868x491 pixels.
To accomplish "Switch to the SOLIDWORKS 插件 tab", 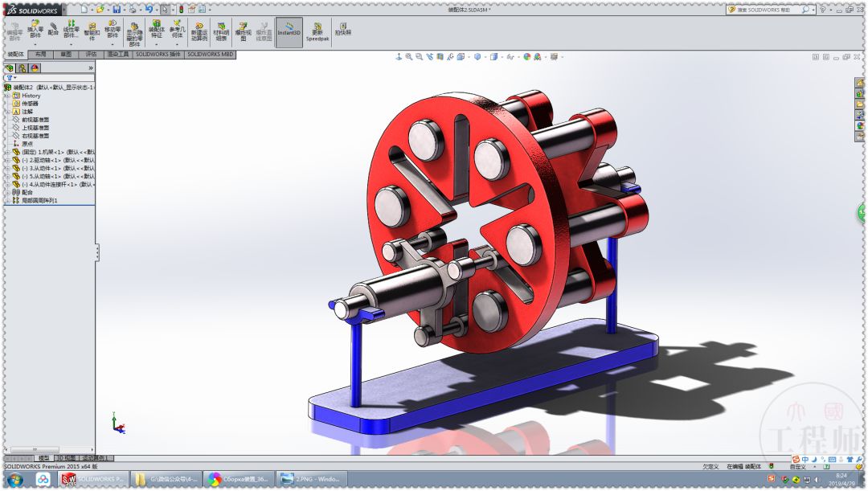I will [x=158, y=56].
